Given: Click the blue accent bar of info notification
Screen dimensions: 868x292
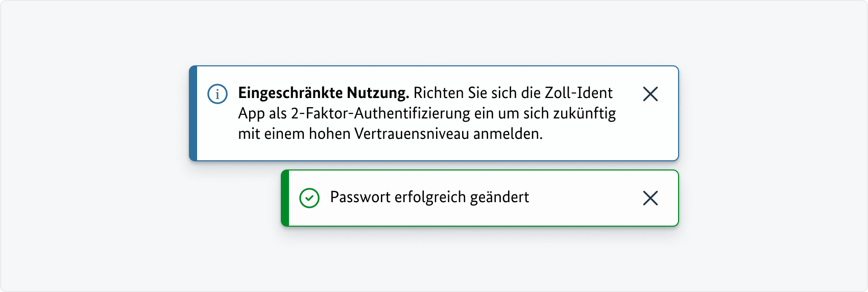Looking at the screenshot, I should coord(193,113).
